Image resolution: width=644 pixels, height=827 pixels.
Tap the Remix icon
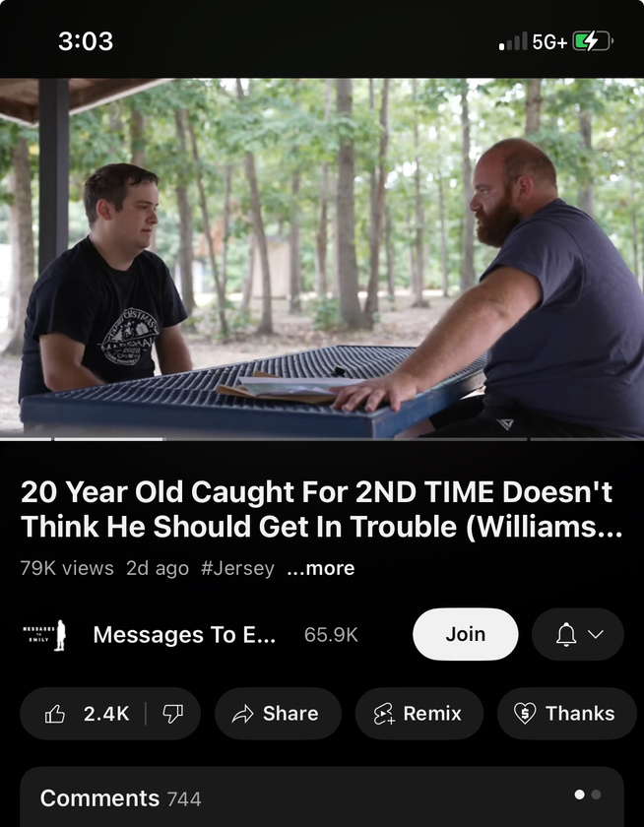click(384, 714)
